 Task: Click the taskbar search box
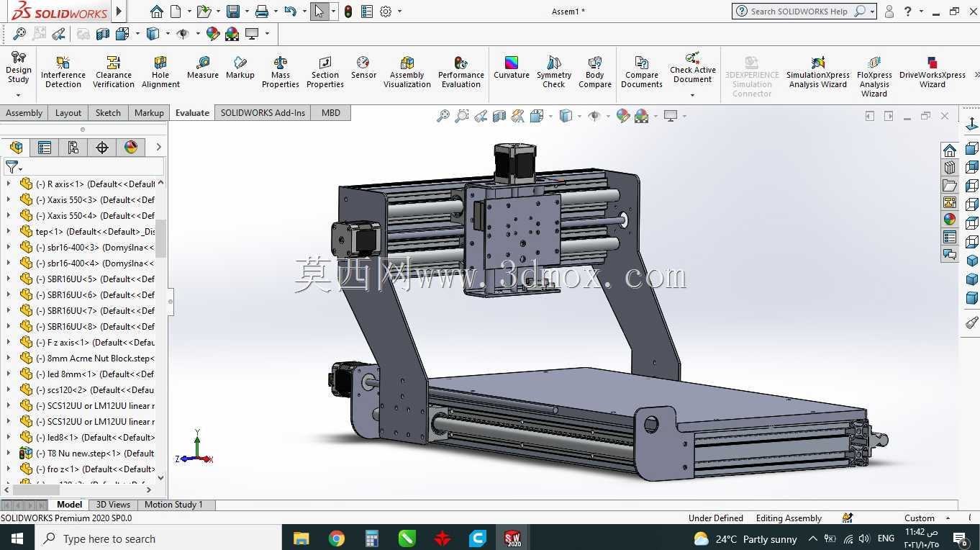(x=158, y=538)
